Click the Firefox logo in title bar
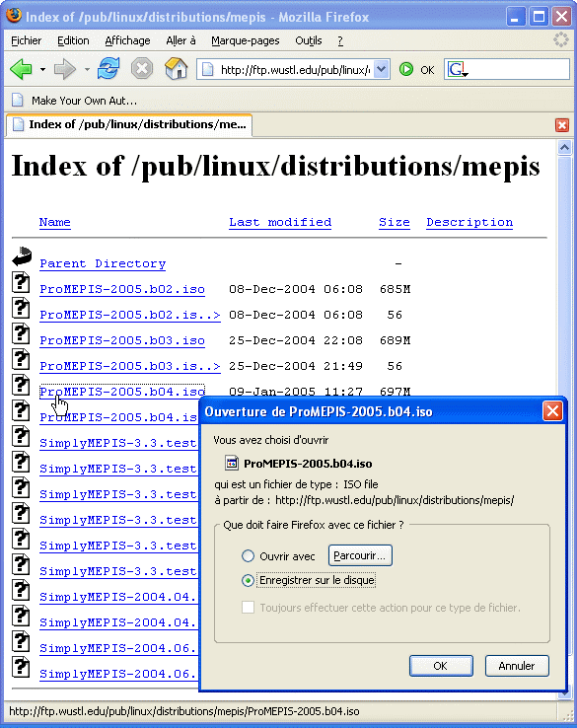This screenshot has width=577, height=728. 14,16
